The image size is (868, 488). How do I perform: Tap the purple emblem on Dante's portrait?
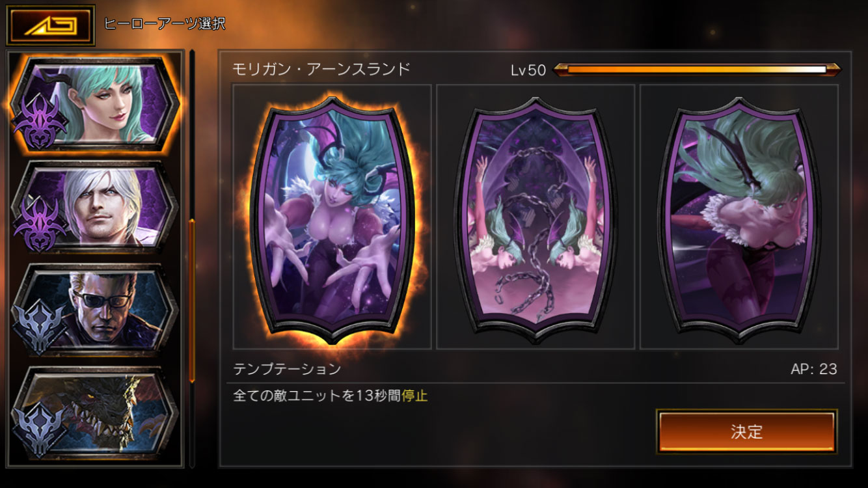click(40, 224)
